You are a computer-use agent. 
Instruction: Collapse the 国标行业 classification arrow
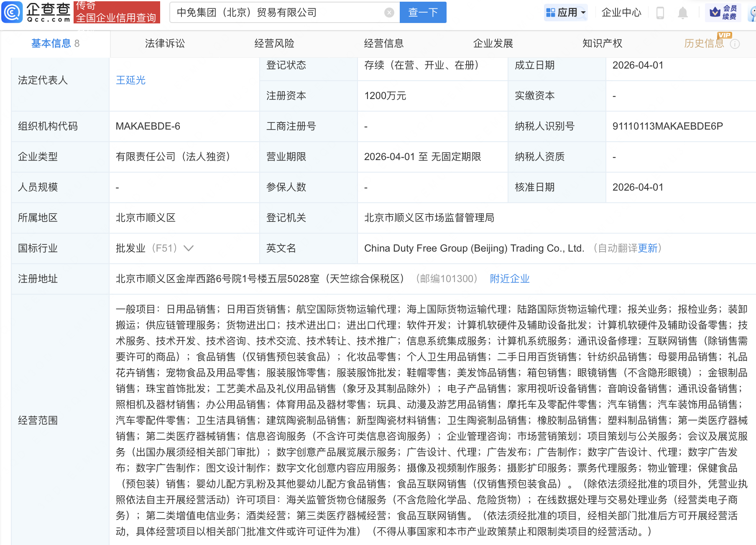189,248
